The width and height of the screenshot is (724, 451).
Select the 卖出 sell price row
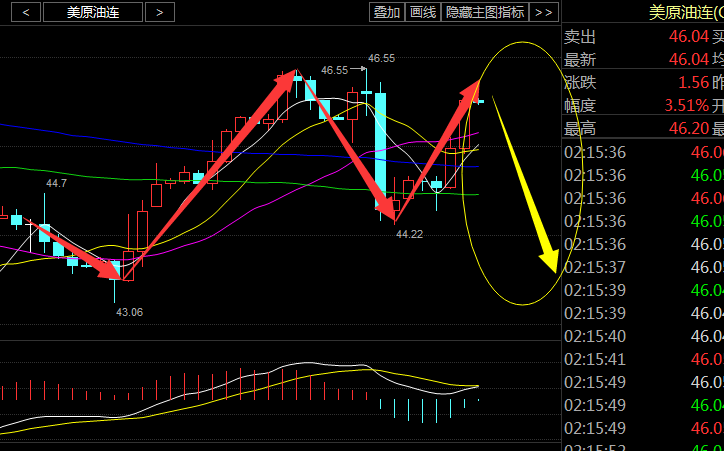point(642,36)
